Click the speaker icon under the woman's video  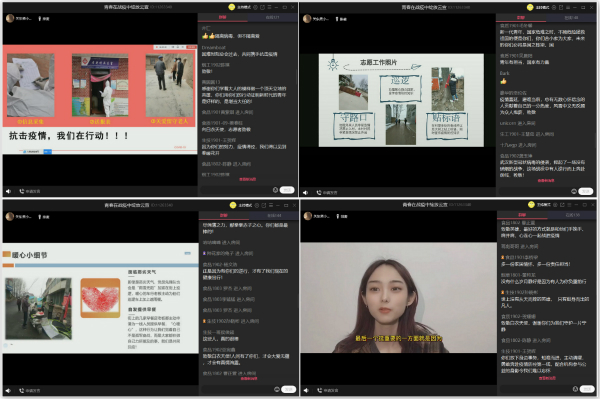(x=306, y=390)
